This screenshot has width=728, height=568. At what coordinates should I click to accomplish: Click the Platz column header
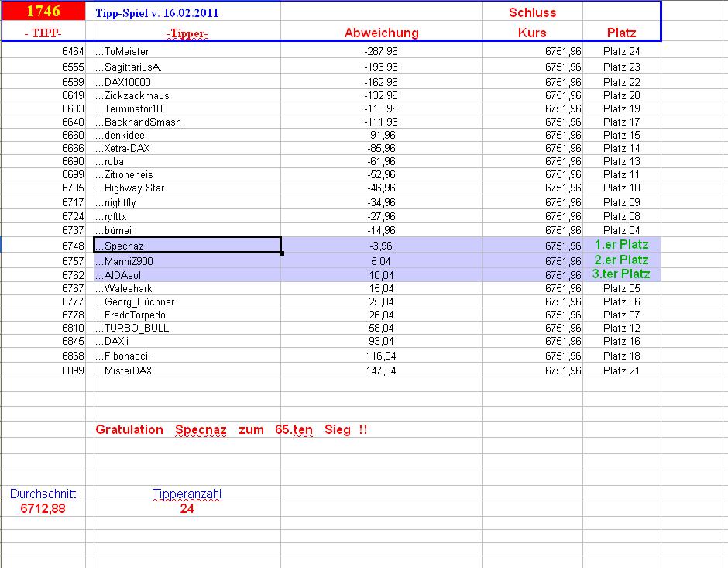point(622,33)
